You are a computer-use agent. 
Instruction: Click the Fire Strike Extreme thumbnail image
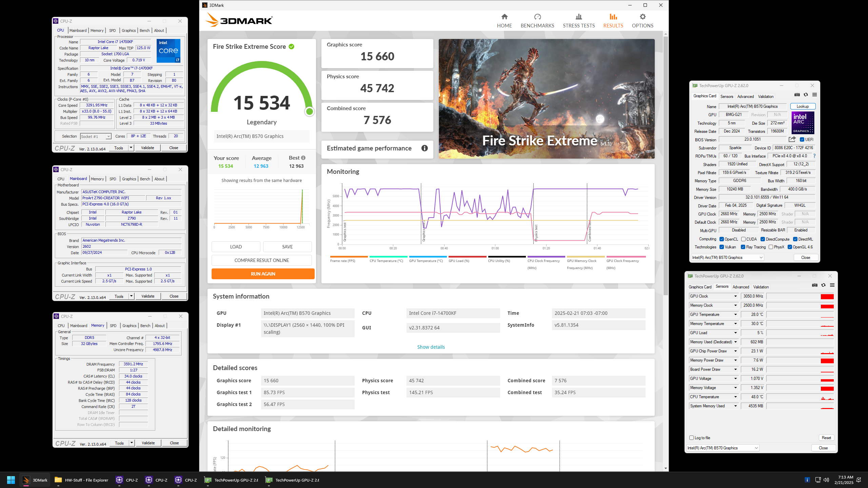(x=546, y=99)
